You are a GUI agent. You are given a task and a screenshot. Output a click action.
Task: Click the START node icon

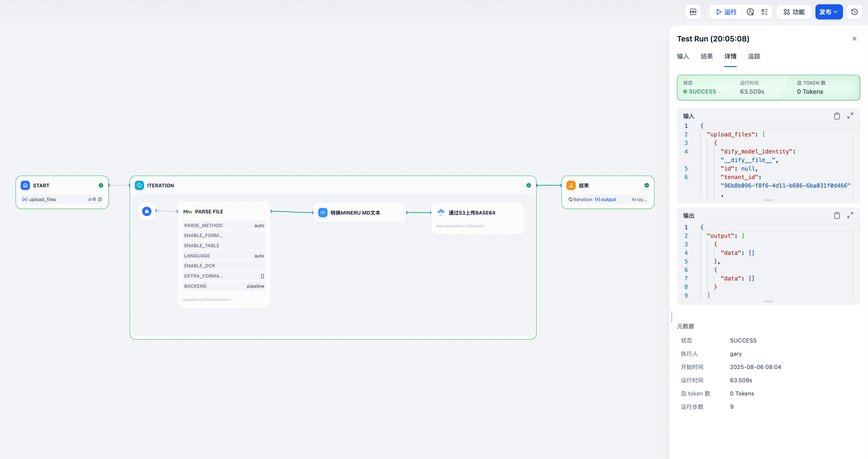click(25, 185)
